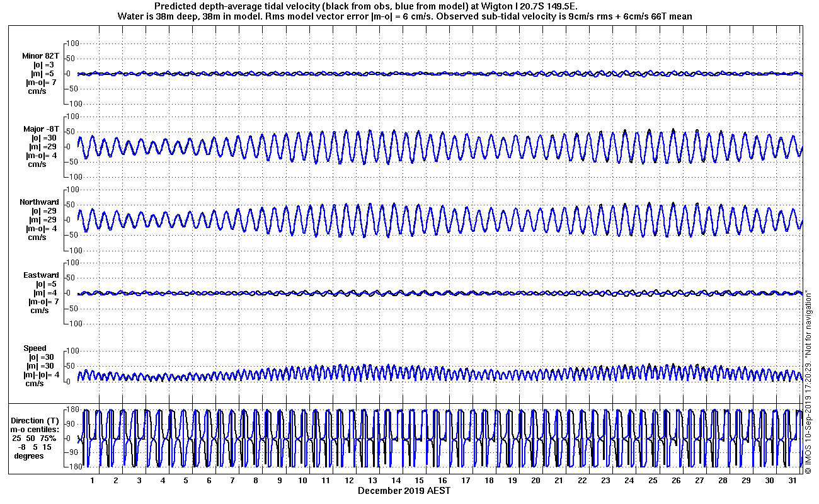This screenshot has height=504, width=819.
Task: Click day 10 on the date axis
Action: [302, 480]
